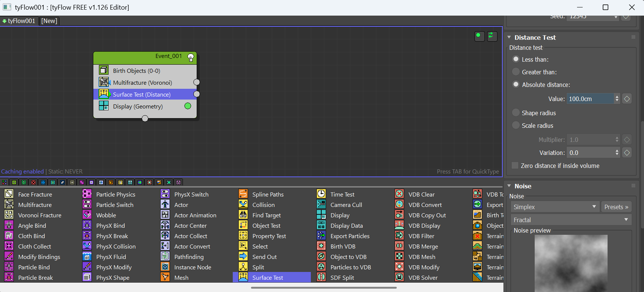Select Display (Geometry) operator in event
This screenshot has height=292, width=644.
click(x=145, y=106)
